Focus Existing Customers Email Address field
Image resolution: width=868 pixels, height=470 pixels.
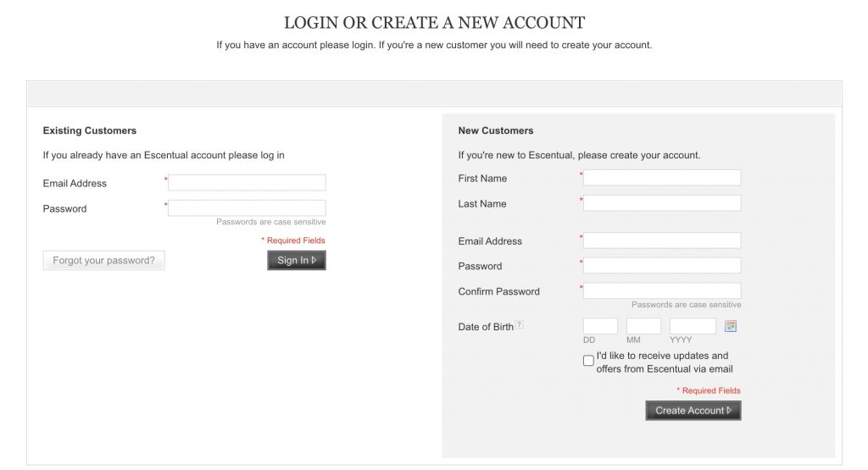tap(247, 183)
